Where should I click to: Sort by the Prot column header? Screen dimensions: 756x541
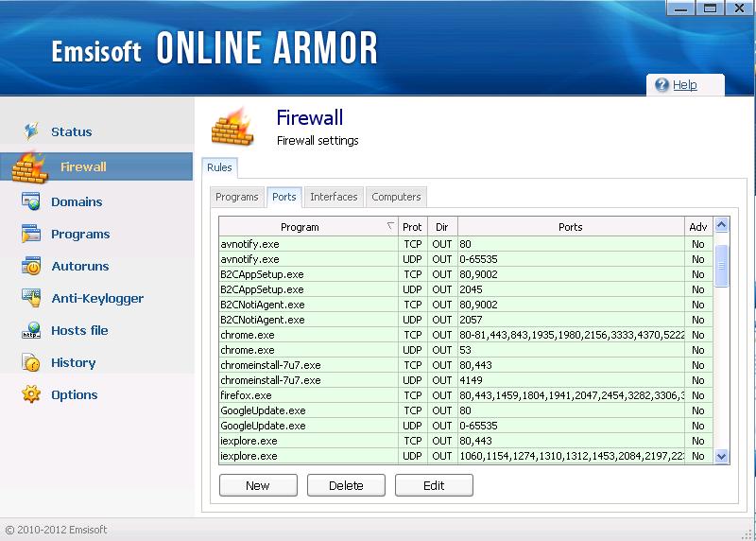[413, 227]
